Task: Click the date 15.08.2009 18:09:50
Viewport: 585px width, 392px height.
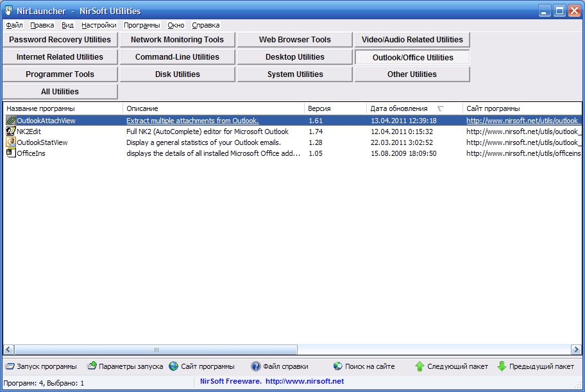Action: pyautogui.click(x=403, y=153)
